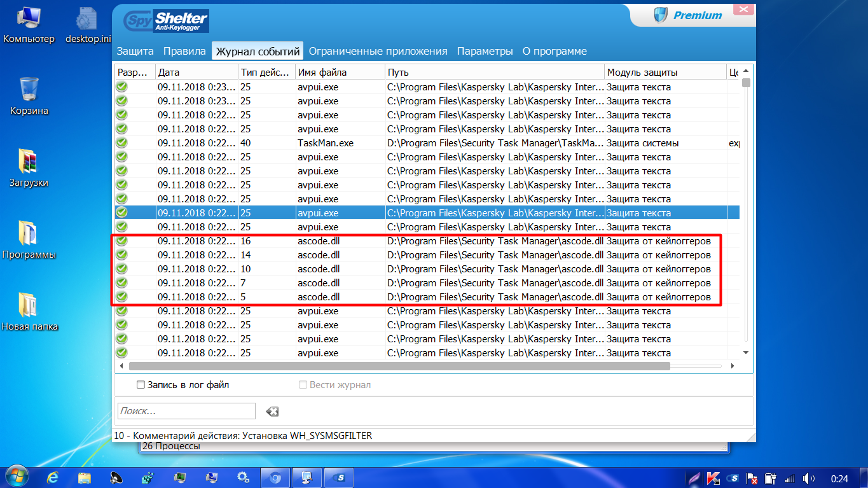Click the green check of the ascode.dll type 10 row
The image size is (868, 488).
[x=121, y=269]
